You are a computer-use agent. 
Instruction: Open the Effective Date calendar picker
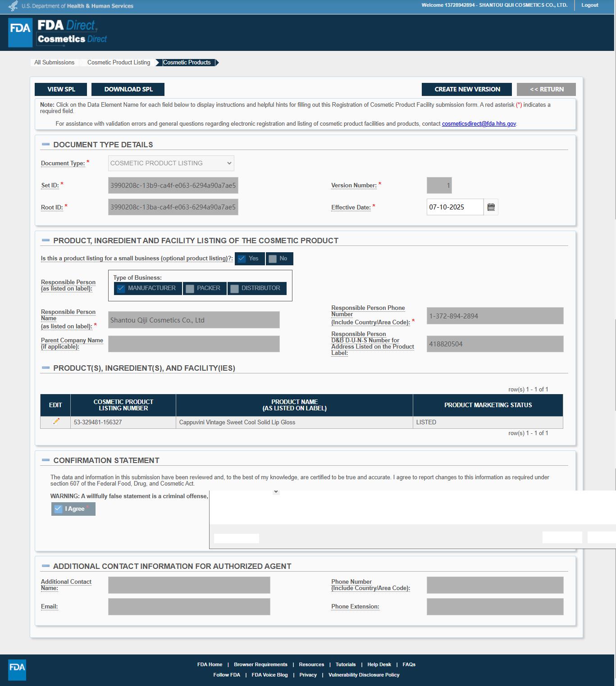tap(491, 207)
